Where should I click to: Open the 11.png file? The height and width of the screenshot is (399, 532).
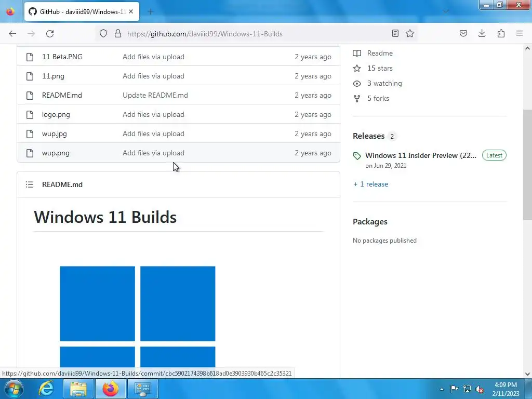tap(53, 76)
